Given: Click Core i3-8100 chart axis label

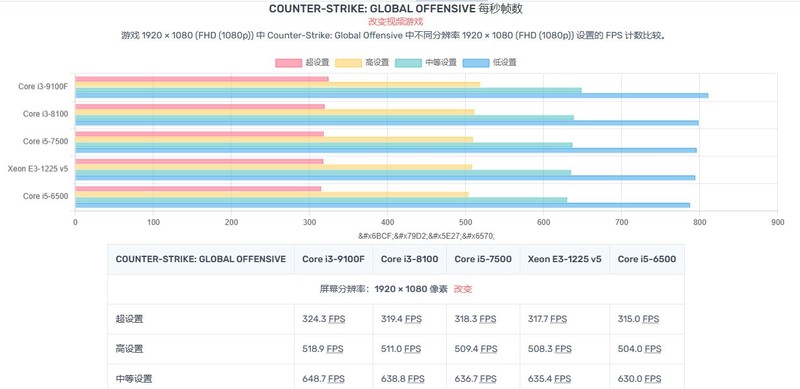Looking at the screenshot, I should coord(45,113).
